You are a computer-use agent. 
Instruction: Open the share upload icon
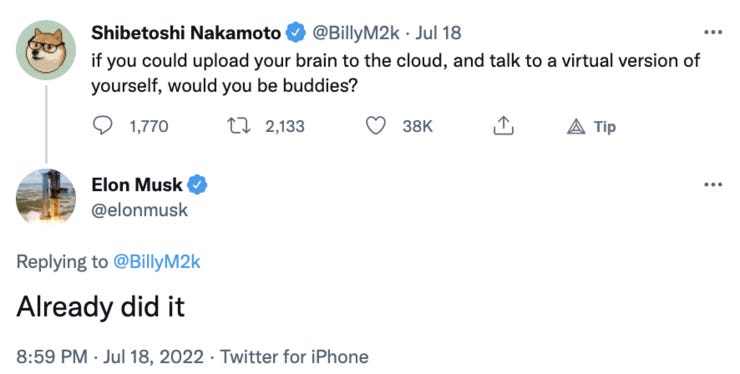(x=503, y=126)
